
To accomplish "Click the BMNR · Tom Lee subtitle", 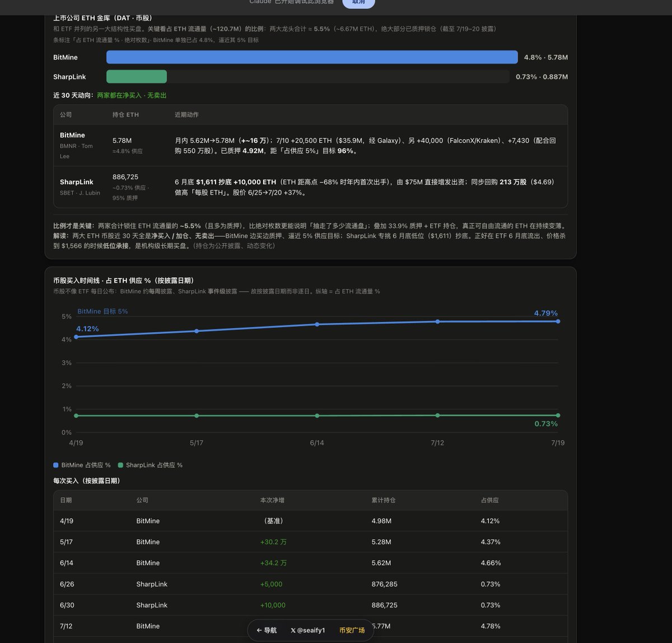I will 76,151.
